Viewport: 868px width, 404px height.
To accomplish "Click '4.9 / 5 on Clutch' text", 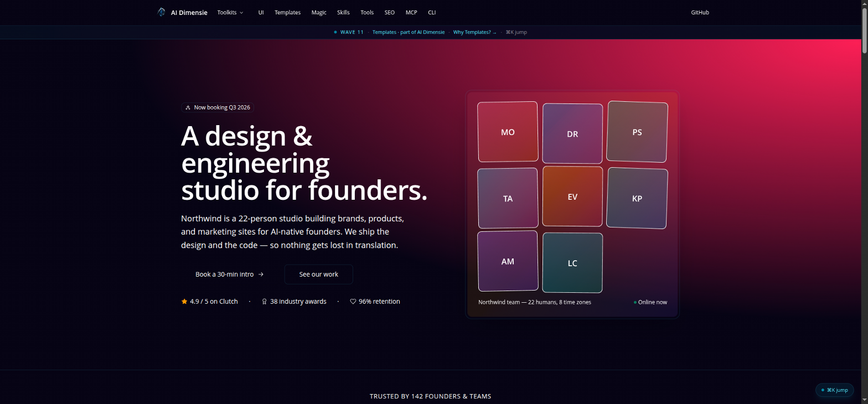I will tap(214, 302).
